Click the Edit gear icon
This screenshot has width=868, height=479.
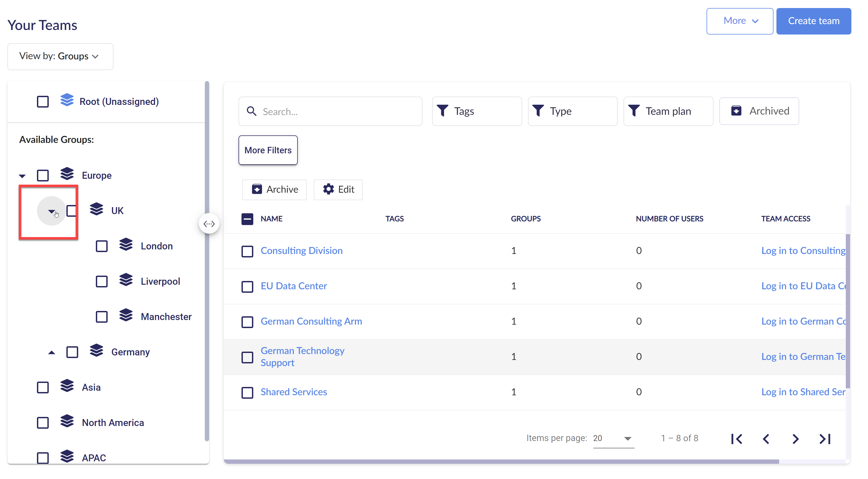click(x=328, y=189)
